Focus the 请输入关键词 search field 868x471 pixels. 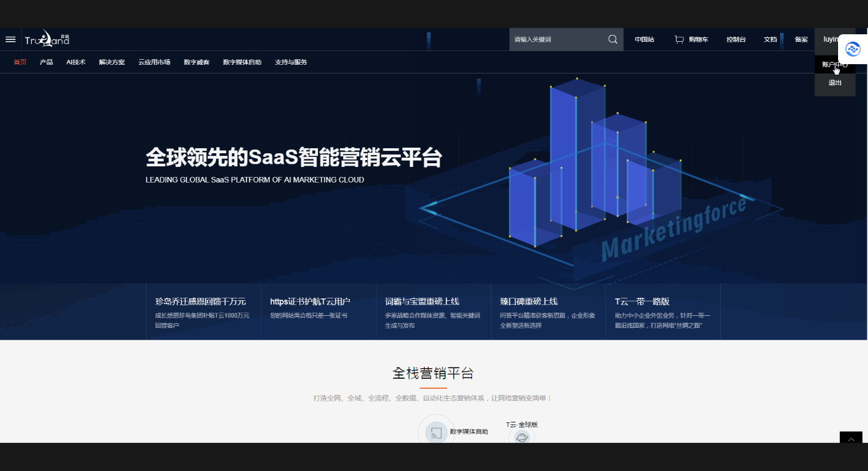556,39
